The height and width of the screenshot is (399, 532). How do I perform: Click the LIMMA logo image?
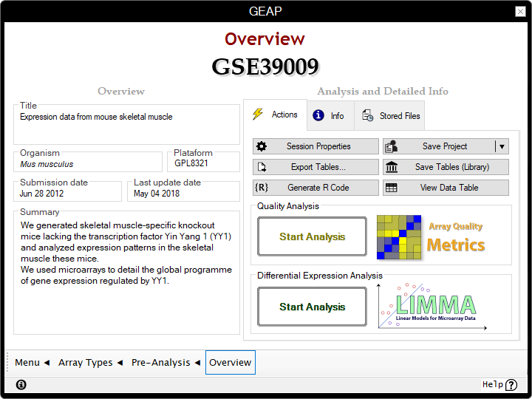click(x=428, y=306)
